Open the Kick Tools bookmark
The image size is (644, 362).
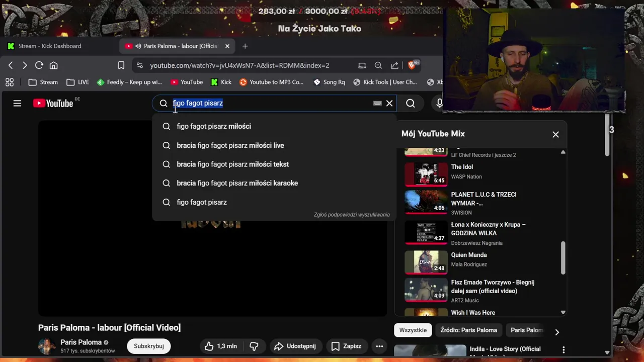tap(385, 82)
